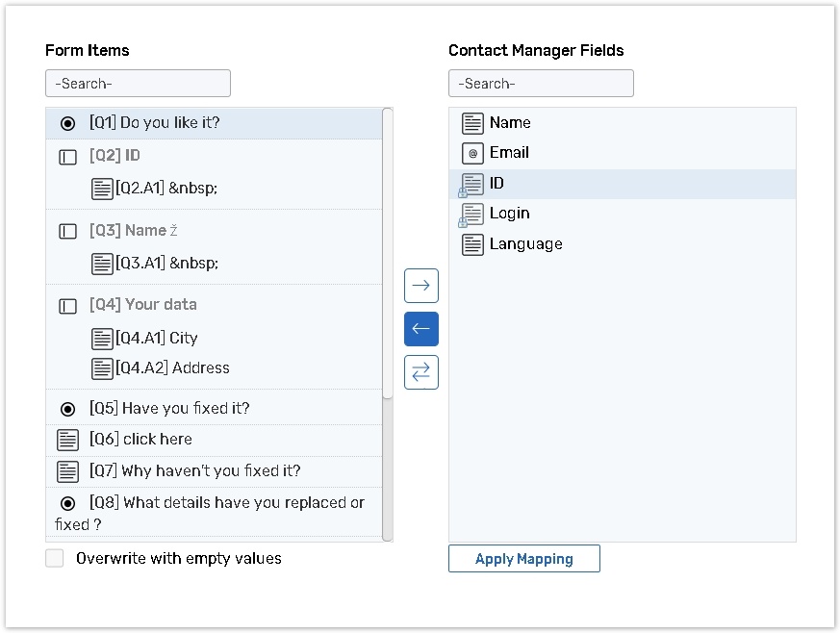Screen dimensions: 840x633
Task: Click the locked Login field icon
Action: click(471, 215)
